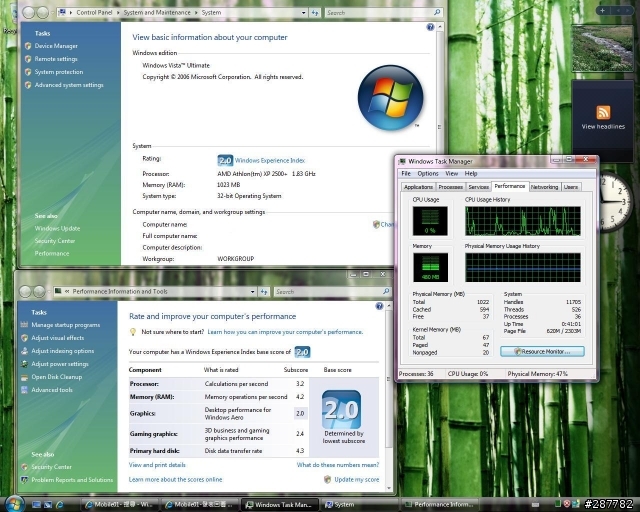Open the Options menu in Task Manager
This screenshot has height=512, width=640.
[428, 174]
